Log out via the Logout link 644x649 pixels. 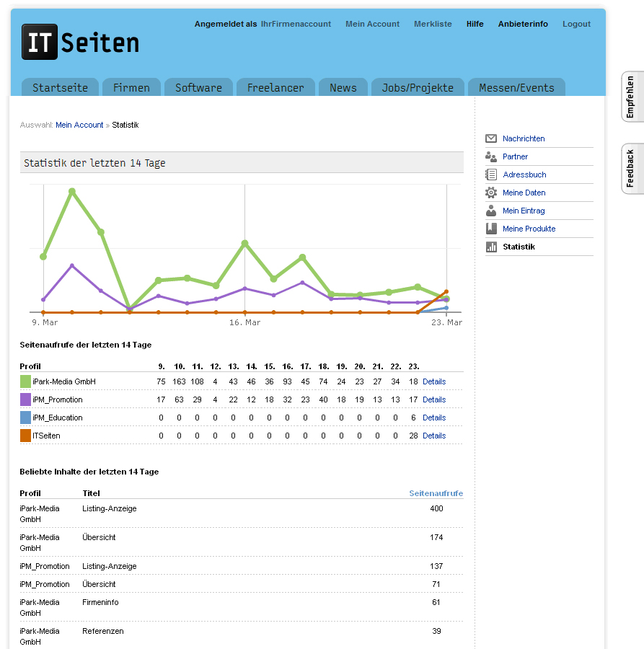(576, 24)
